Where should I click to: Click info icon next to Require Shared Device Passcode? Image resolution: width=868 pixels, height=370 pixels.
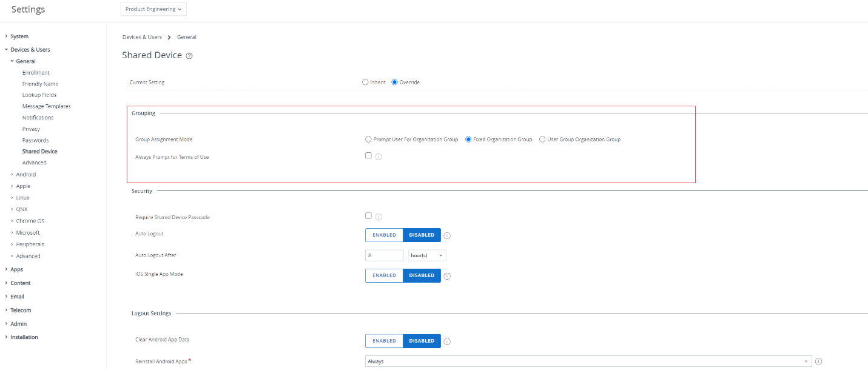coord(378,217)
